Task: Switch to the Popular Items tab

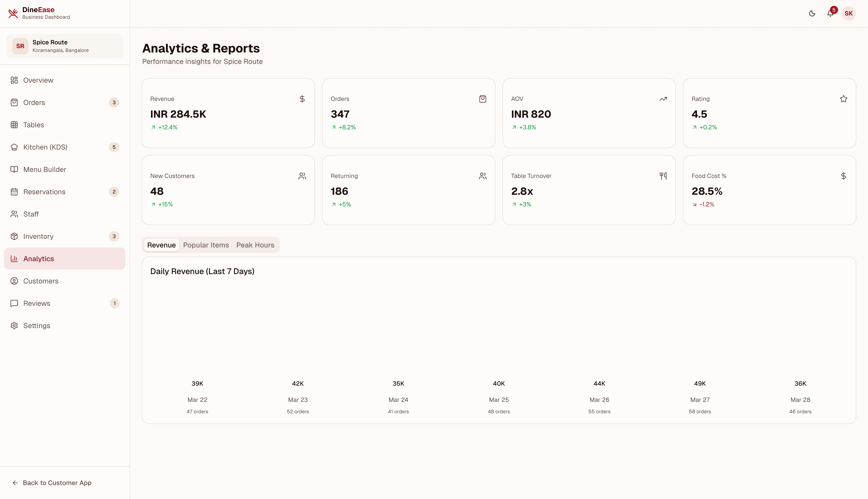Action: (x=206, y=245)
